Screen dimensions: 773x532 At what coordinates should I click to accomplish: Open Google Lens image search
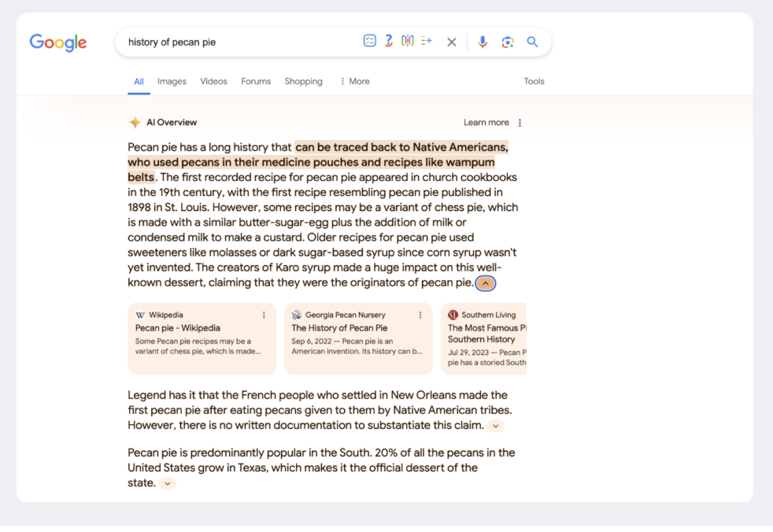(x=508, y=42)
